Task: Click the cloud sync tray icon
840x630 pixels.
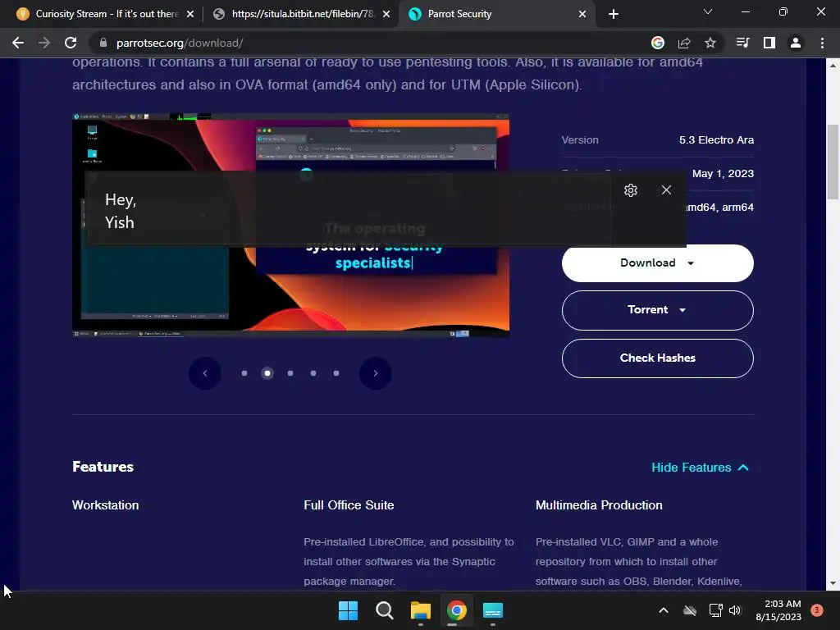Action: (x=690, y=610)
